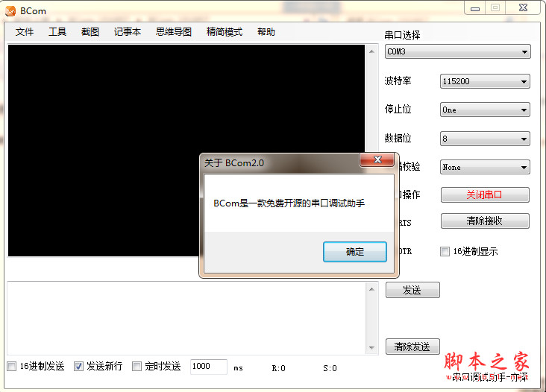Click the 发送 button

tap(412, 290)
